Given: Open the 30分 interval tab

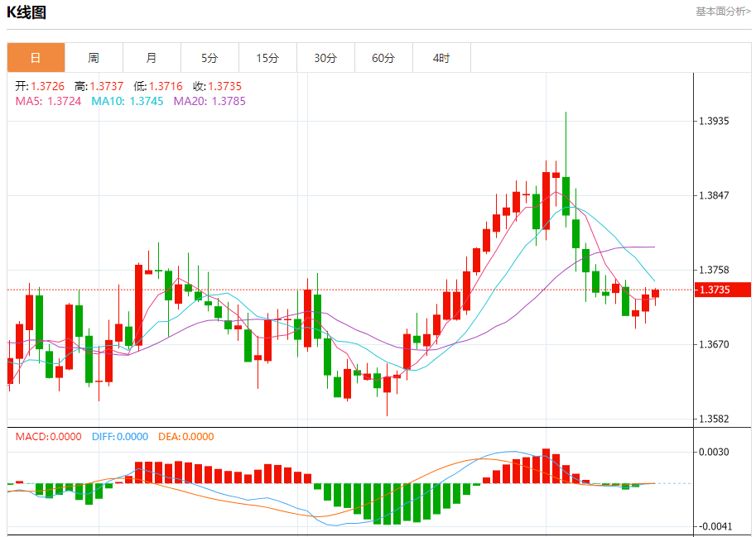Looking at the screenshot, I should pos(325,58).
